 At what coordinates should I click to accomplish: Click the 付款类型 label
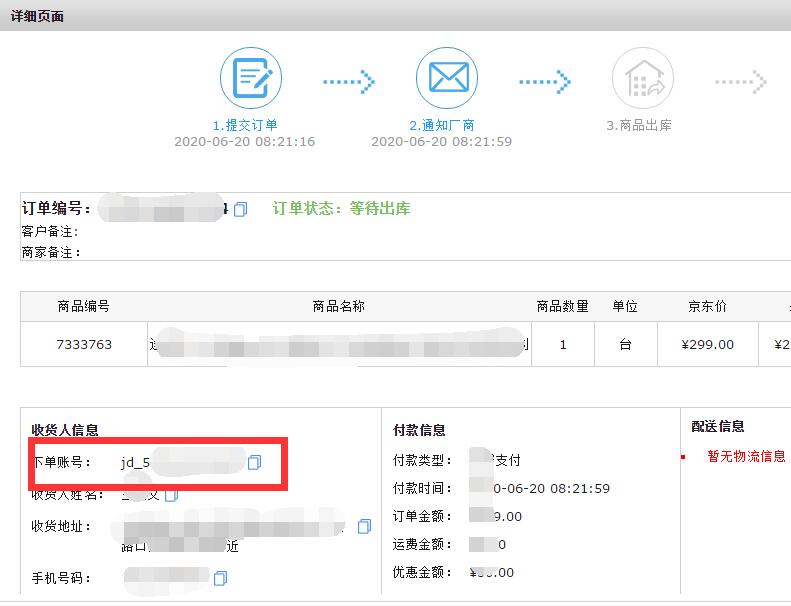(x=423, y=460)
